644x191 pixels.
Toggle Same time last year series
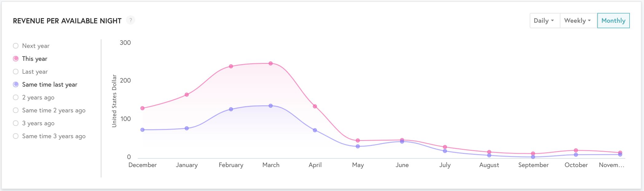[x=16, y=84]
